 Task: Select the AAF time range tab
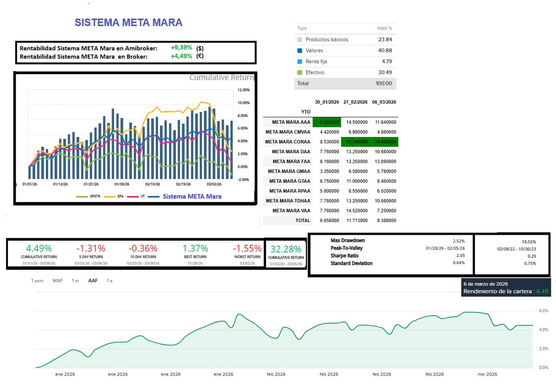[93, 281]
